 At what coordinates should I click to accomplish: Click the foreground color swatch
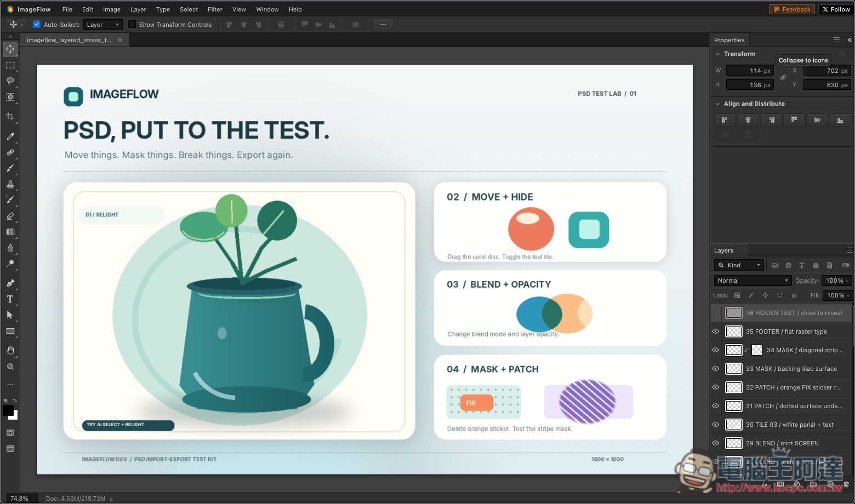tap(8, 410)
